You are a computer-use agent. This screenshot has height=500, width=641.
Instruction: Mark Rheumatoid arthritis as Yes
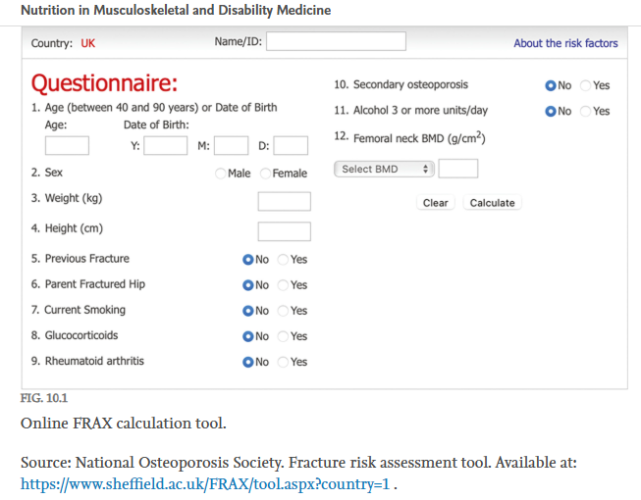283,362
